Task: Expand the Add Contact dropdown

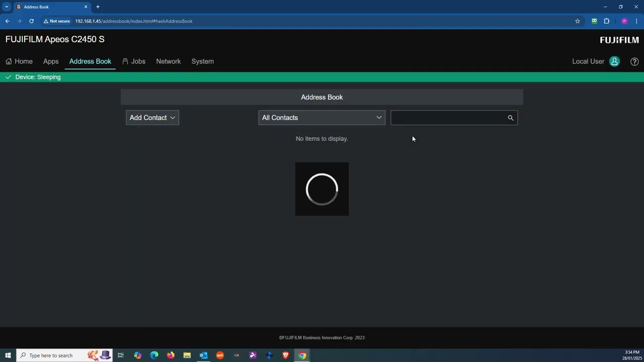Action: pos(152,118)
